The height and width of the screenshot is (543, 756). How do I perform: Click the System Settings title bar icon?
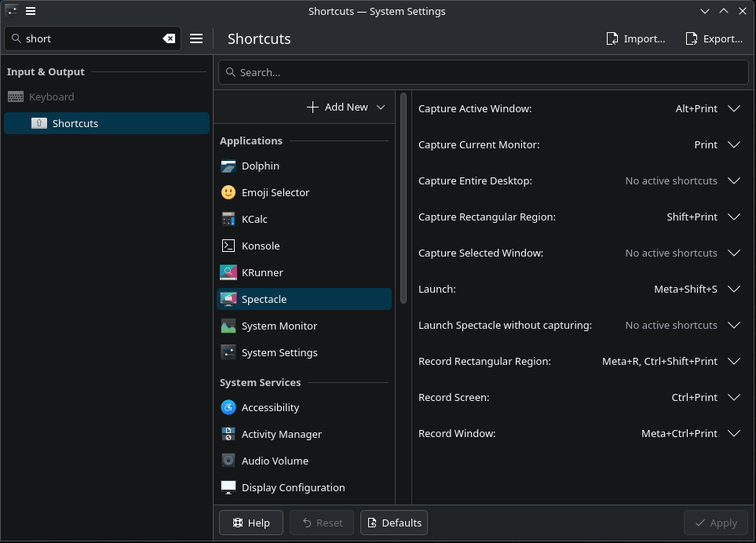pyautogui.click(x=12, y=11)
